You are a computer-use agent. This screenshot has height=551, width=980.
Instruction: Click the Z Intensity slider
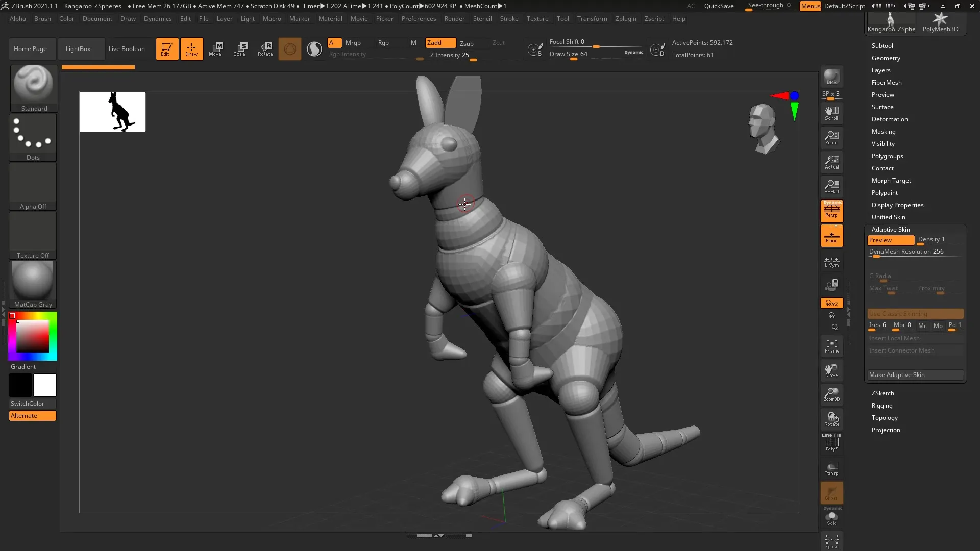474,56
